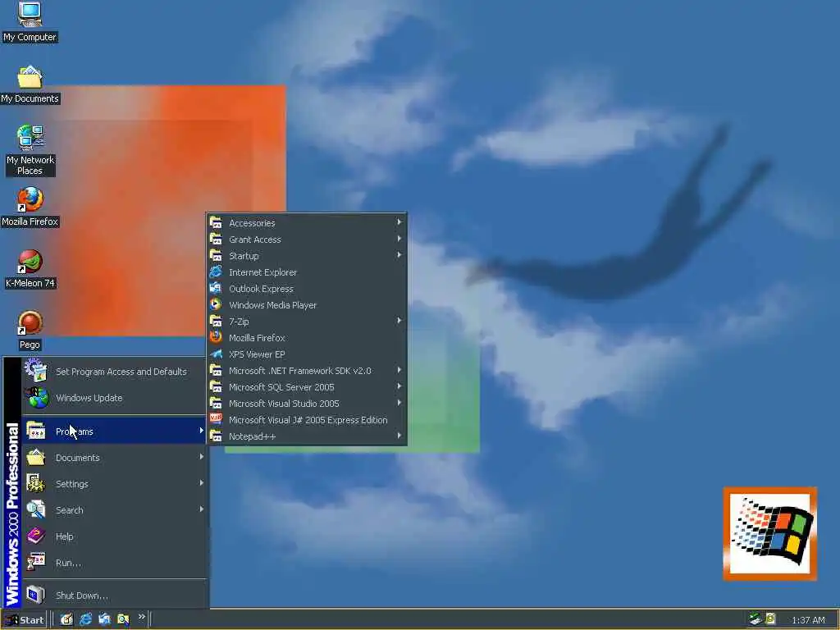Screen dimensions: 840x630
Task: Show hidden quick launch items via chevron
Action: tap(141, 617)
